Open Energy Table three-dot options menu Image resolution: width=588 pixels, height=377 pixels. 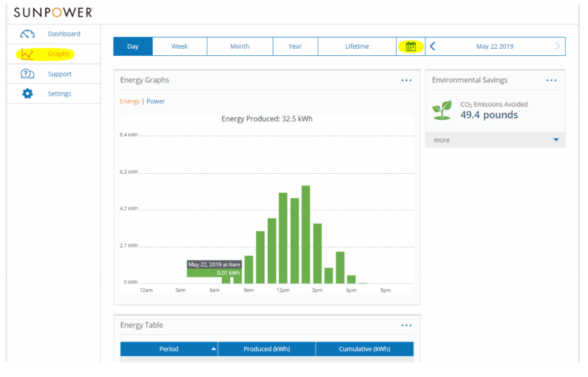(x=406, y=325)
